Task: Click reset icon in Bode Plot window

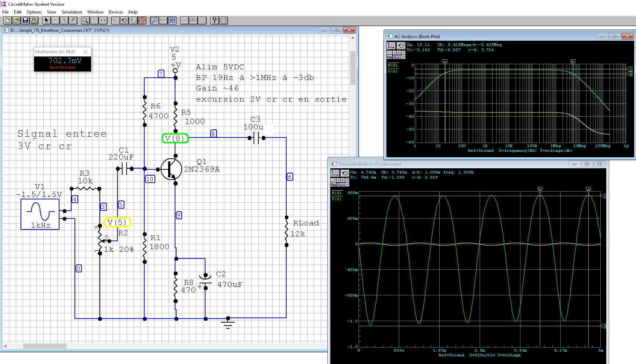Action: [401, 45]
